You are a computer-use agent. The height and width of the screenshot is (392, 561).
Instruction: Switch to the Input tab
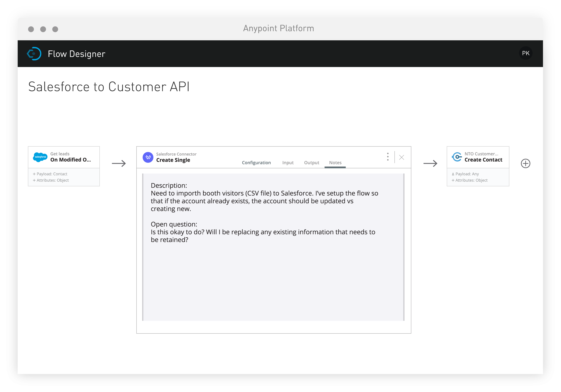pos(288,163)
